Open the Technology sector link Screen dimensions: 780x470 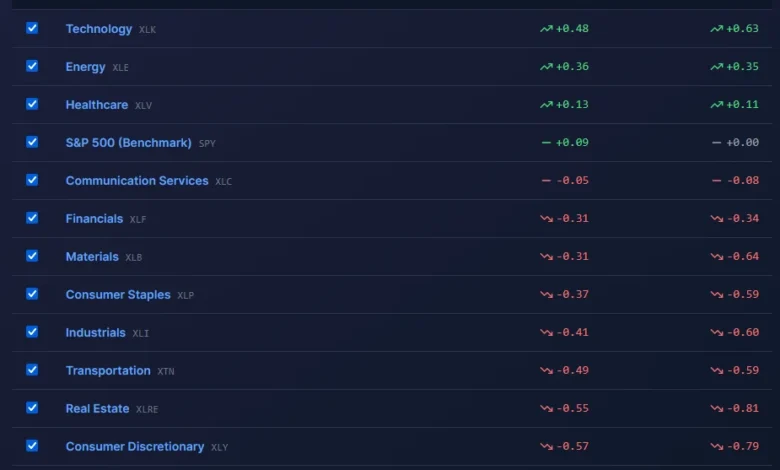pyautogui.click(x=99, y=29)
